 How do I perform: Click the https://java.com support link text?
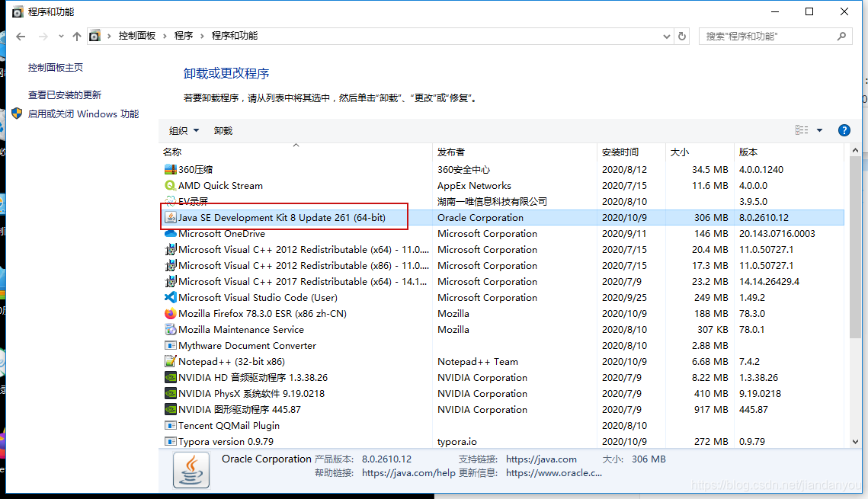coord(541,459)
